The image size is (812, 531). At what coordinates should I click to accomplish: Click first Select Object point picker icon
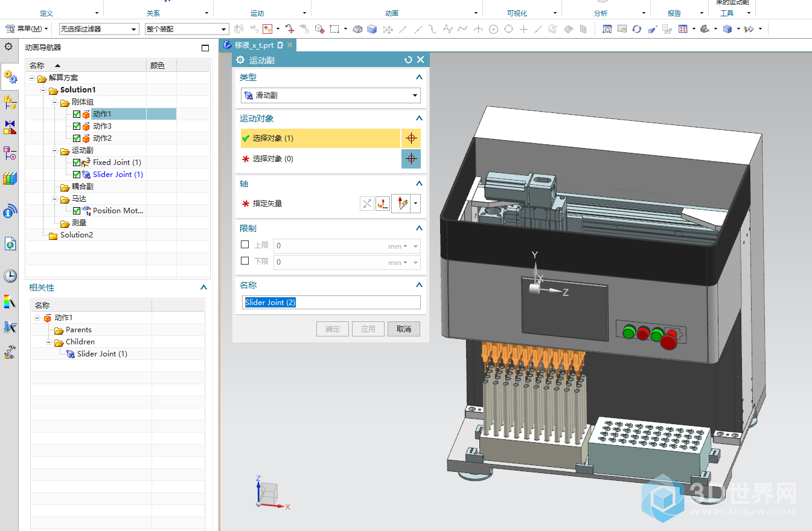tap(411, 138)
